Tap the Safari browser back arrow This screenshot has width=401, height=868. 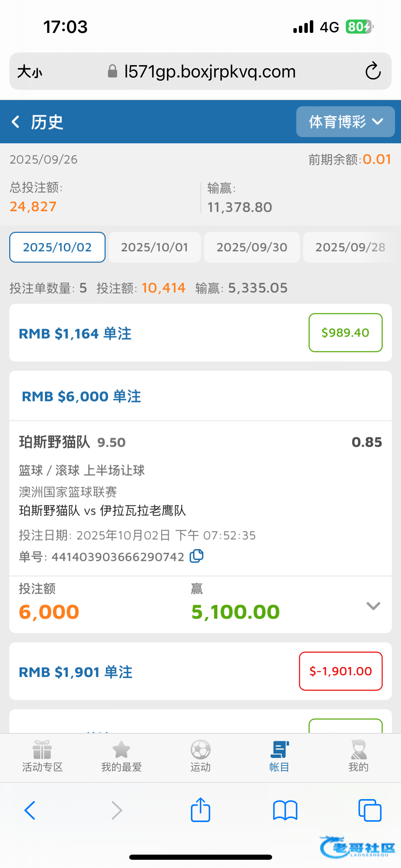[x=30, y=810]
